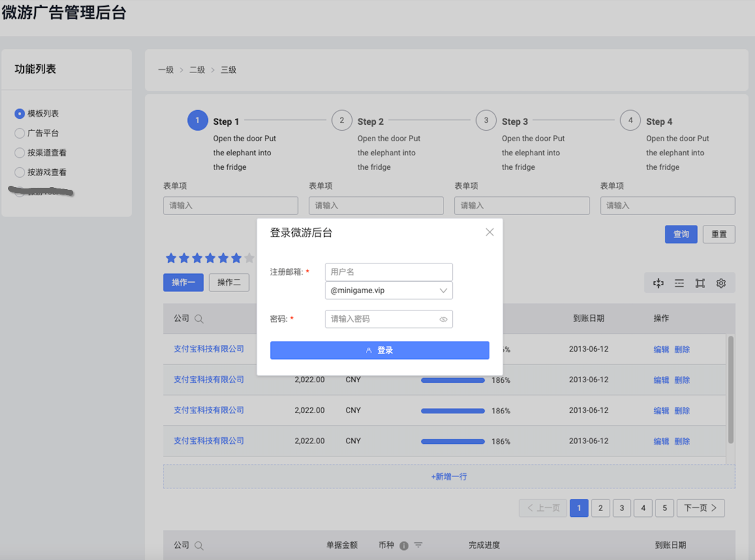This screenshot has height=560, width=755.
Task: Click the 登录 login button
Action: [380, 350]
